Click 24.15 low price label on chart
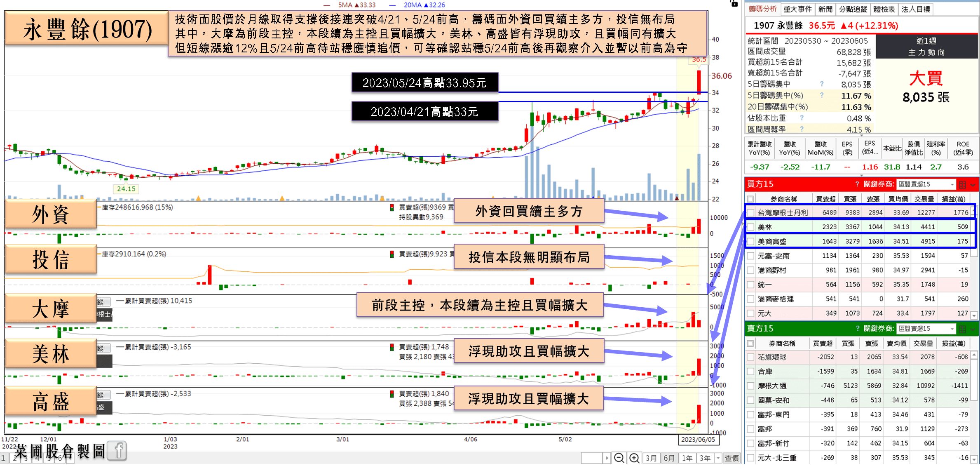The width and height of the screenshot is (980, 473). 126,189
